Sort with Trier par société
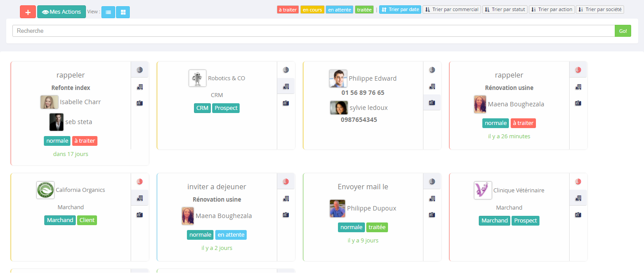The height and width of the screenshot is (273, 644). pyautogui.click(x=600, y=9)
